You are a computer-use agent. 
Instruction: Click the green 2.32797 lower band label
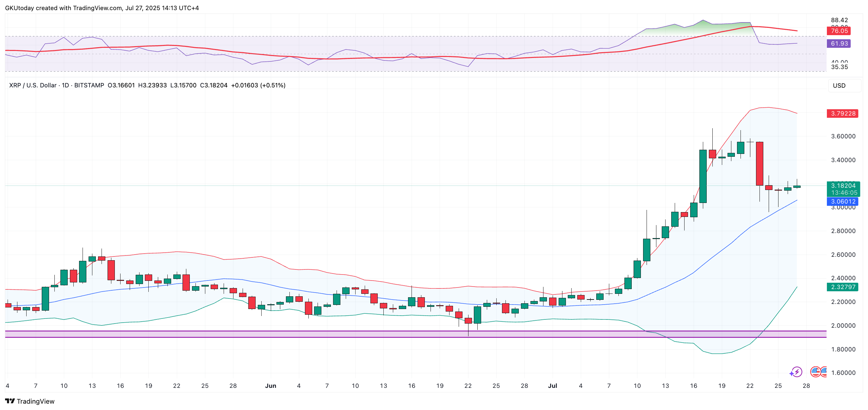click(842, 287)
